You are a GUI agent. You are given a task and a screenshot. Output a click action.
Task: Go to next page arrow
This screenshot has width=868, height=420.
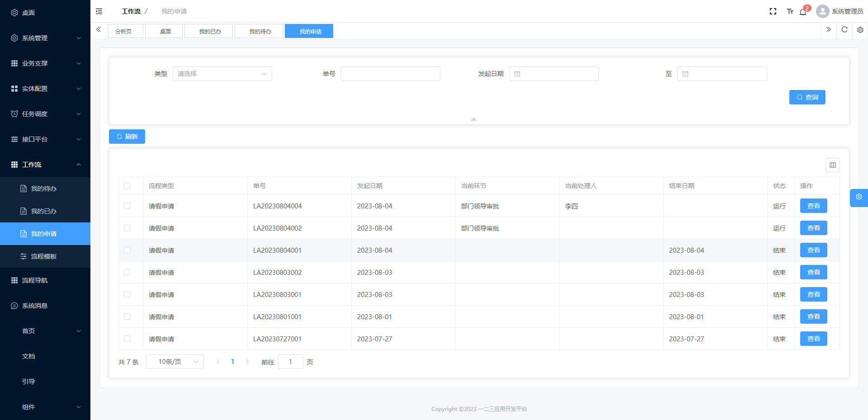tap(247, 362)
